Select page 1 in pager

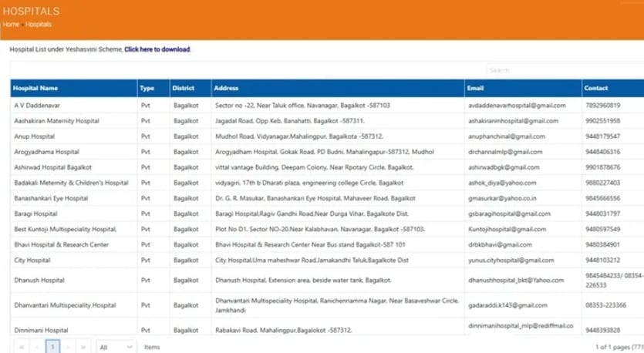52,348
